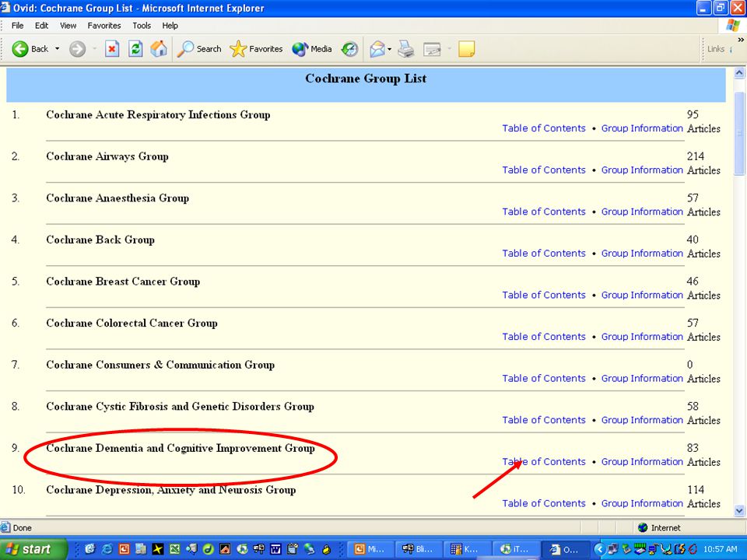The image size is (747, 560).
Task: Click the 'O...' Ovid taskbar button
Action: pyautogui.click(x=565, y=549)
